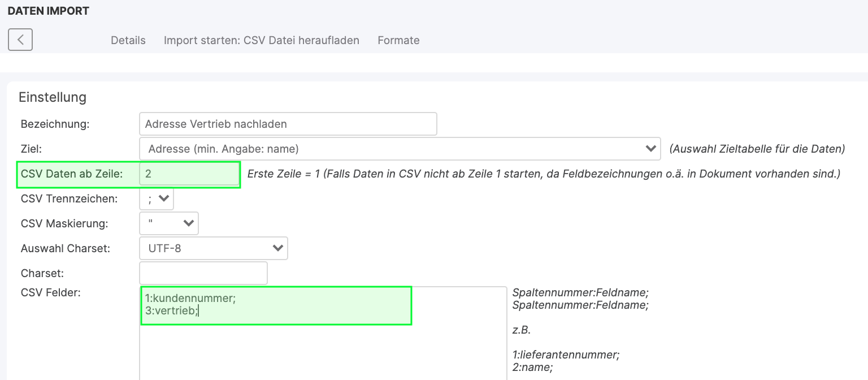The image size is (868, 380).
Task: Click the DATEN IMPORT page title
Action: coord(49,11)
